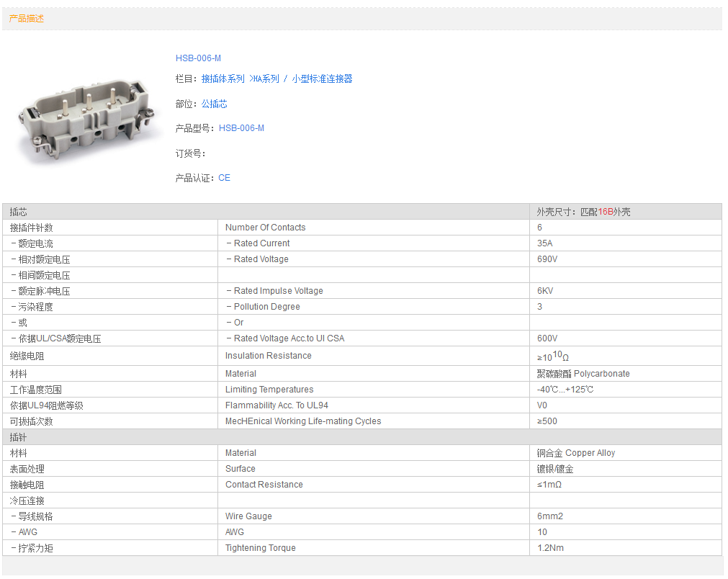Click the HSB-006-M link beside 产品型号

(x=241, y=128)
